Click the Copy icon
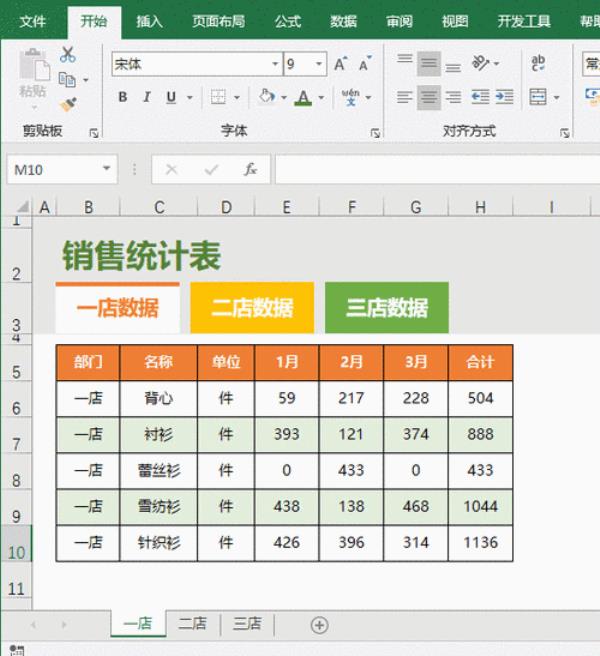 pos(67,79)
